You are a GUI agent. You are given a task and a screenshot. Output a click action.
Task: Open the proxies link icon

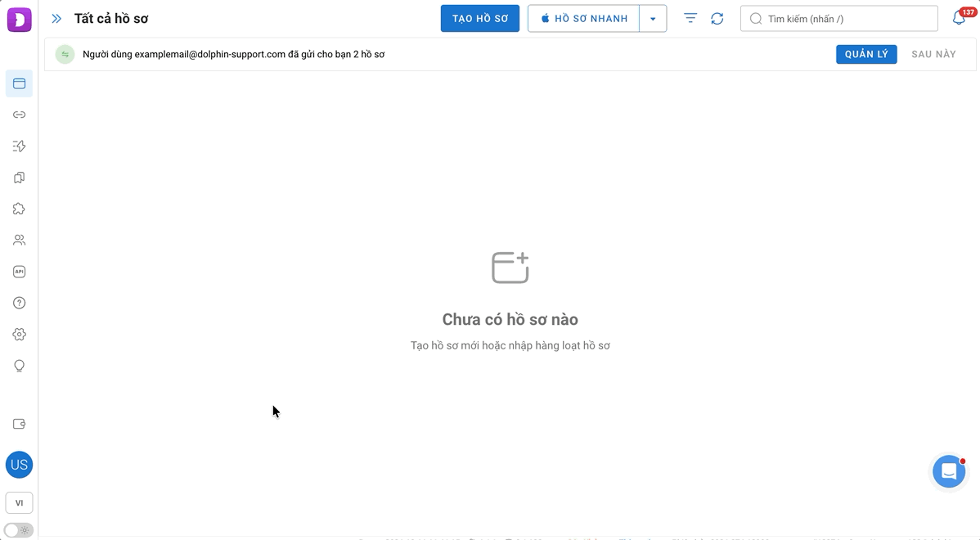click(x=20, y=115)
